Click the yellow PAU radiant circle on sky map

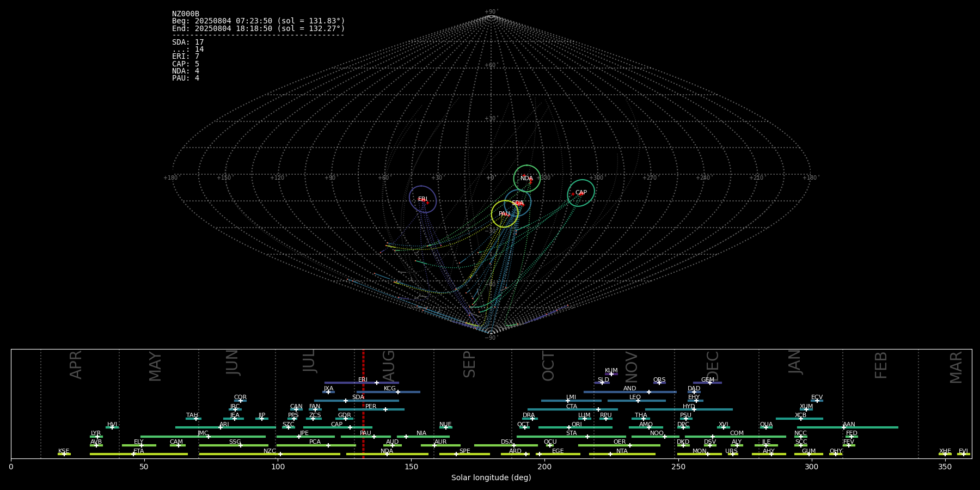[x=505, y=214]
